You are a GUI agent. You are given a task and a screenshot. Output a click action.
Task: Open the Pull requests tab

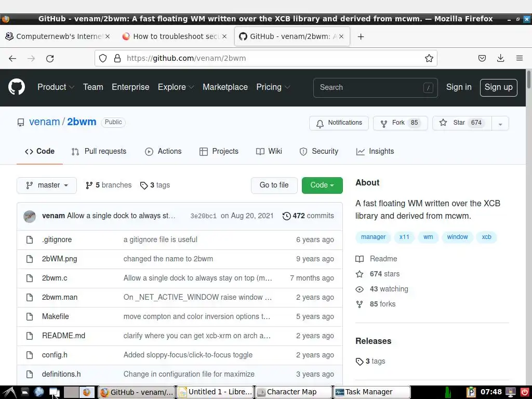(99, 151)
